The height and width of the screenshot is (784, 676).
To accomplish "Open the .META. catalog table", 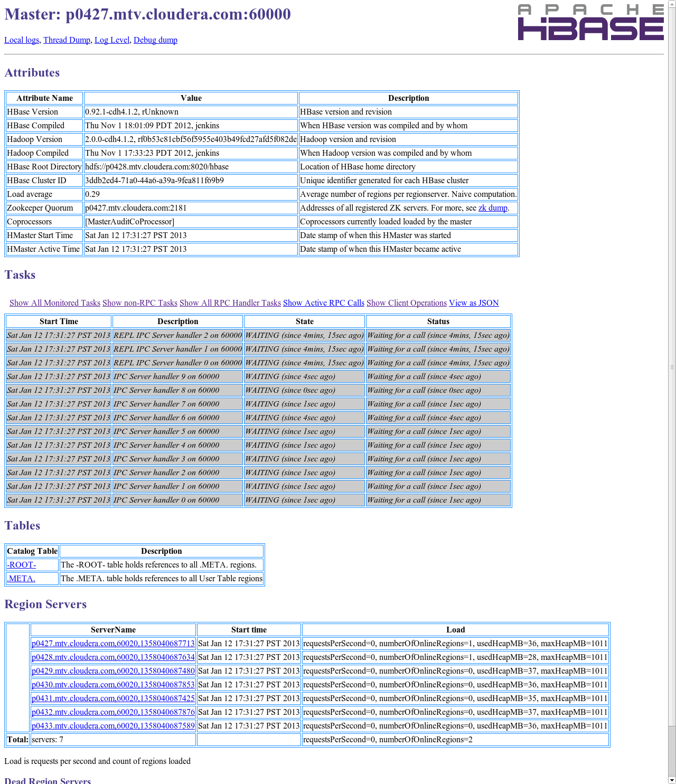I will pos(21,578).
